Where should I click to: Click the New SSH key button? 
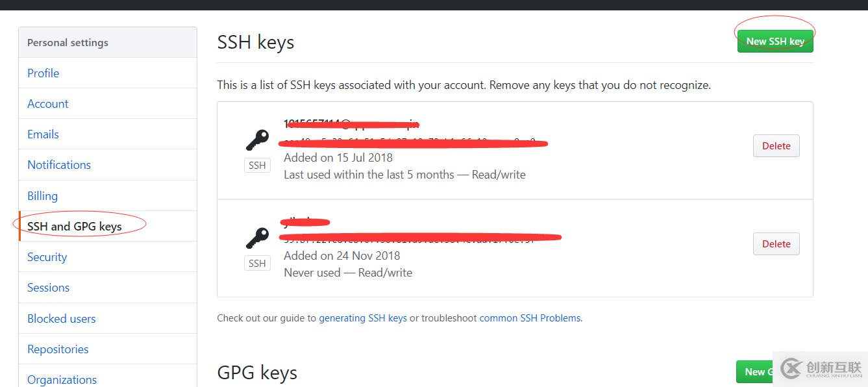pos(775,42)
